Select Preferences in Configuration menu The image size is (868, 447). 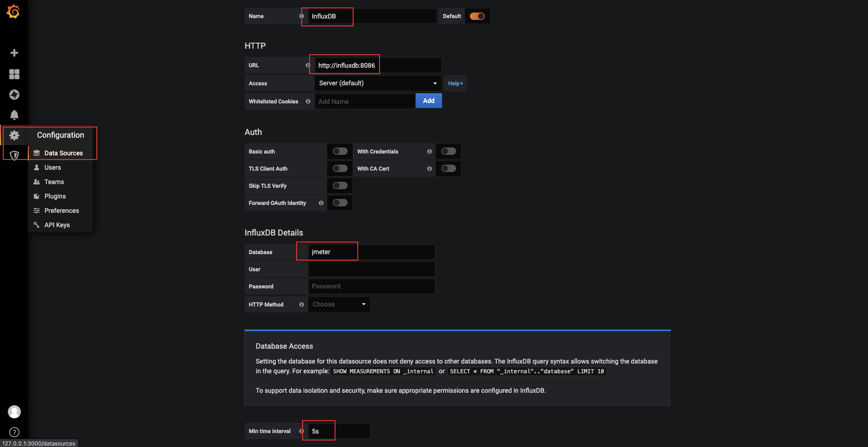60,211
